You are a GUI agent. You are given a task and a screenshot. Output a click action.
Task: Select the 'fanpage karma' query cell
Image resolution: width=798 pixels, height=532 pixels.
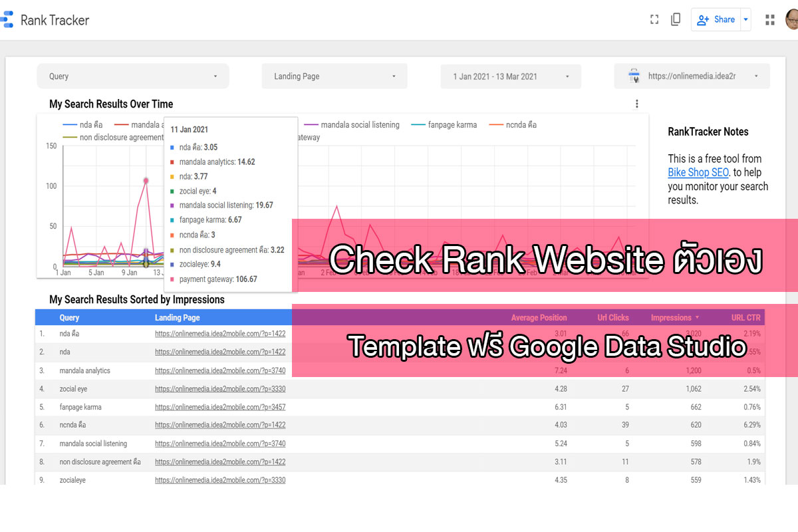pyautogui.click(x=80, y=407)
